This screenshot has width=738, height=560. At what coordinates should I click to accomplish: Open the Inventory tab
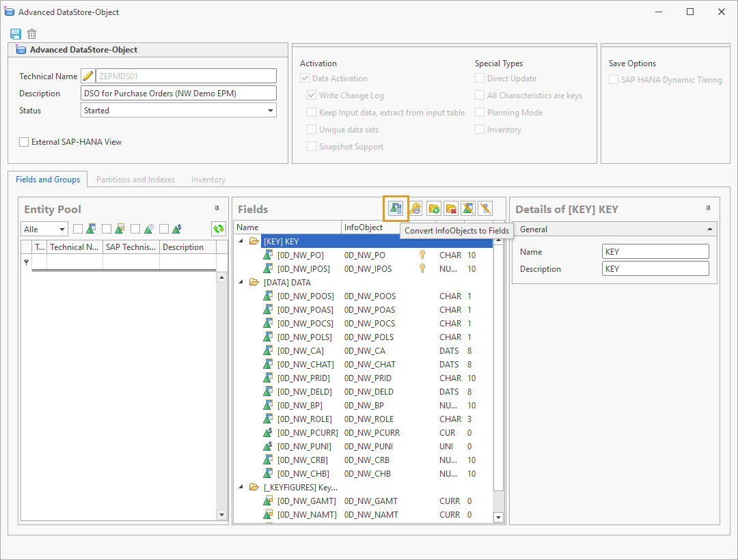click(208, 179)
